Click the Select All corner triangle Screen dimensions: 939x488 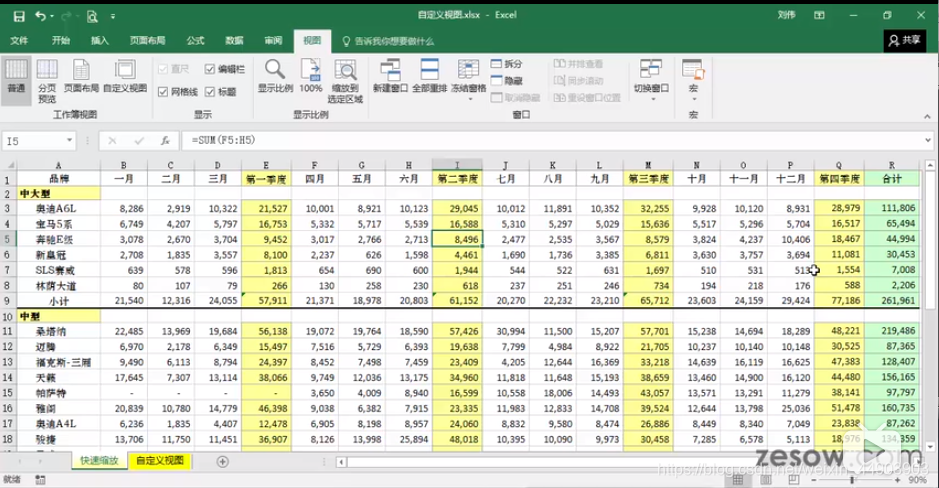(10, 165)
